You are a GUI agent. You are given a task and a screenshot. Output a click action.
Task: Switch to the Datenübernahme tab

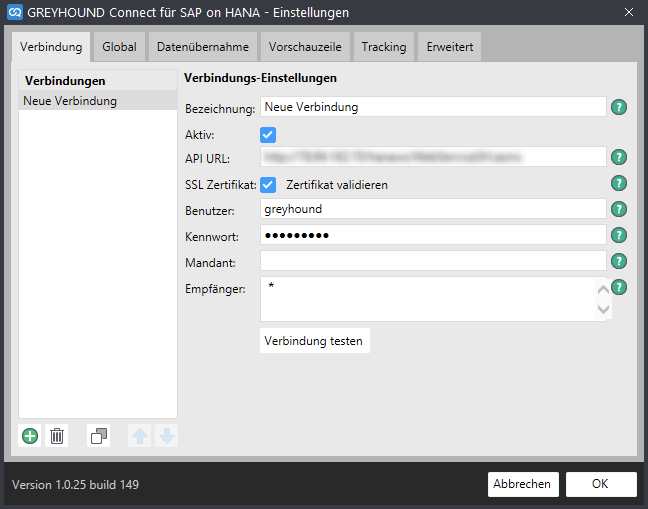[203, 47]
